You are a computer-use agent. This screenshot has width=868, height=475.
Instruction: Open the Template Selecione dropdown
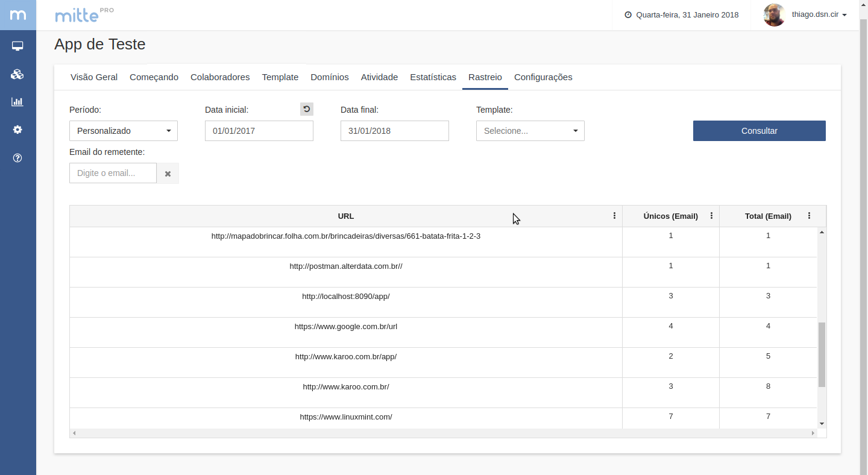click(530, 131)
